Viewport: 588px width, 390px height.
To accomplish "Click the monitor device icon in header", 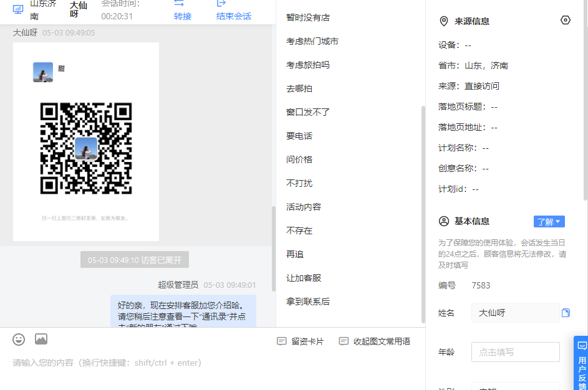I will 18,9.
